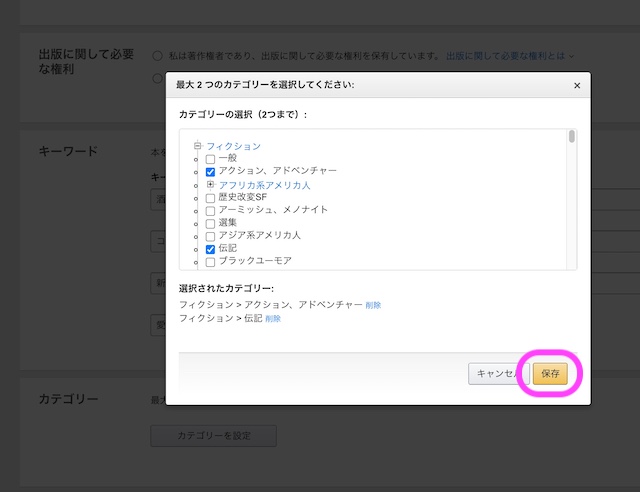Click the フィクション category link

click(x=233, y=146)
